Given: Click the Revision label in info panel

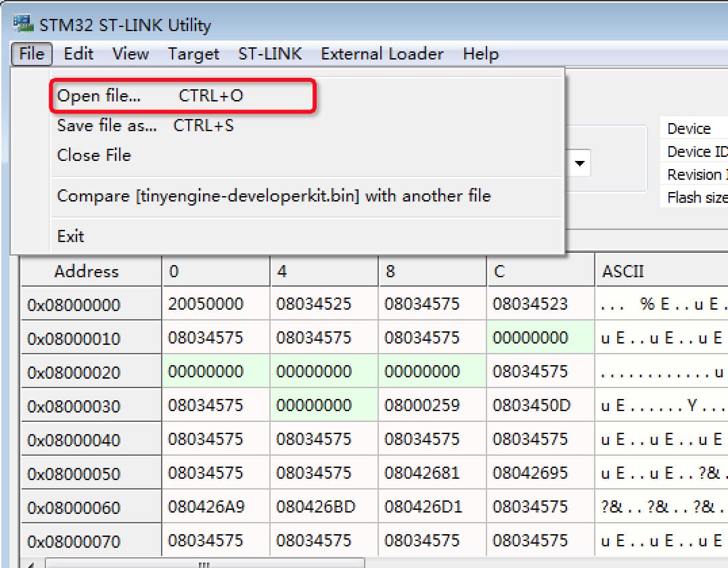Looking at the screenshot, I should [697, 174].
